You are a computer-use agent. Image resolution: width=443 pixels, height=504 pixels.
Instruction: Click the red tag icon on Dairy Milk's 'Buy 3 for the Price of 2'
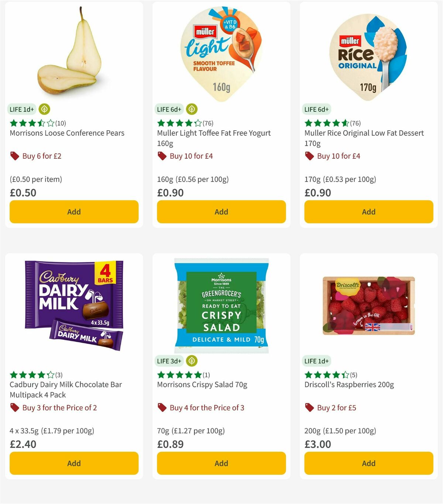[x=15, y=408]
